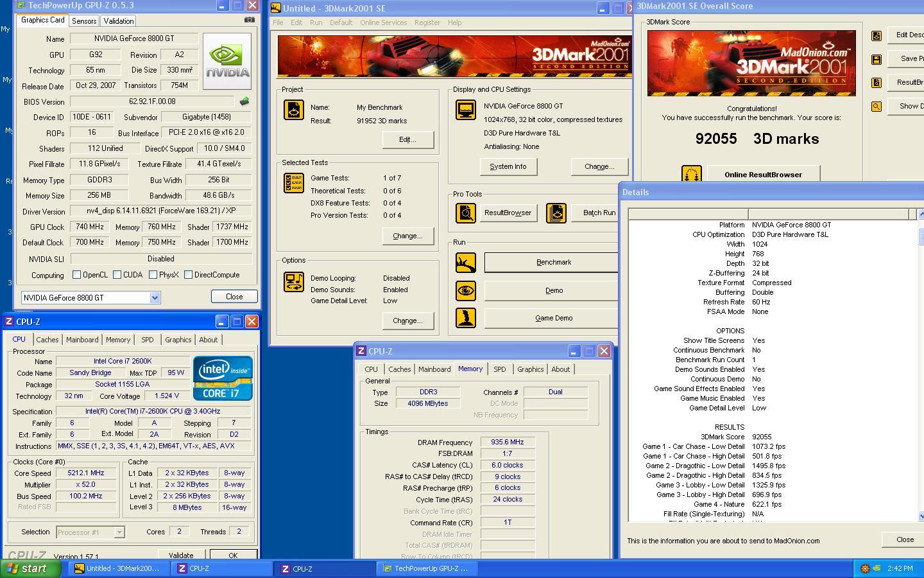Open the NVIDIA GeForce 8800 GT dropdown
Screen dimensions: 924x578
(x=155, y=298)
